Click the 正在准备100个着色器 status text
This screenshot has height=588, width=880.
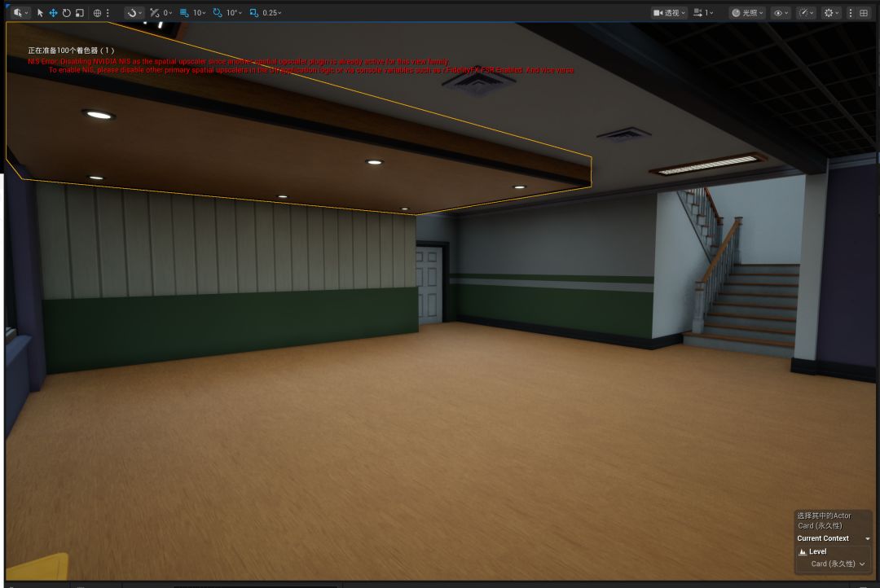point(71,50)
